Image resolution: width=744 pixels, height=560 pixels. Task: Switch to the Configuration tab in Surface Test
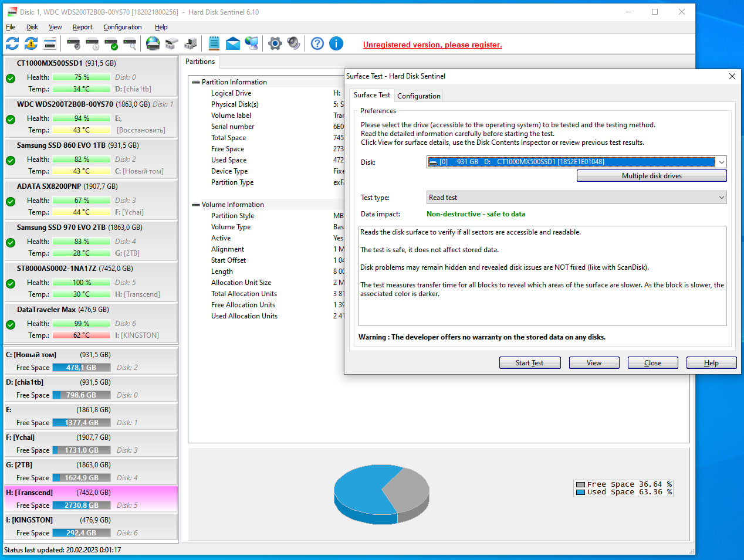click(419, 96)
